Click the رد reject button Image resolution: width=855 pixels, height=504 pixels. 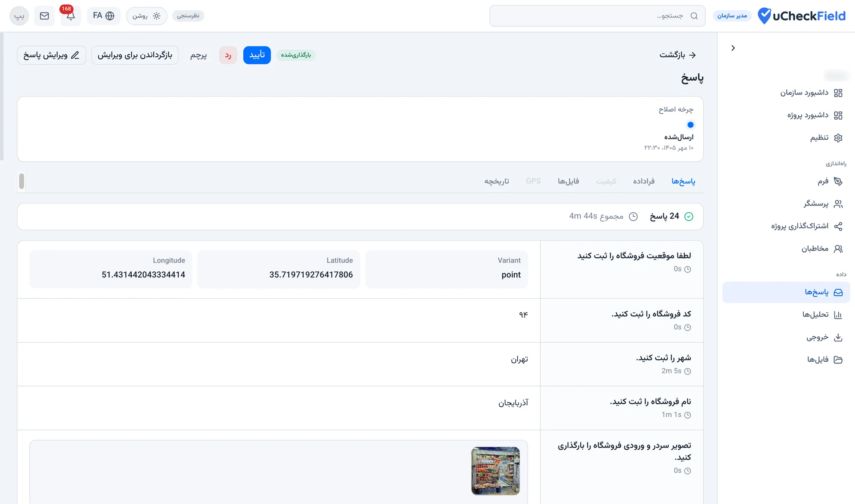coord(228,55)
